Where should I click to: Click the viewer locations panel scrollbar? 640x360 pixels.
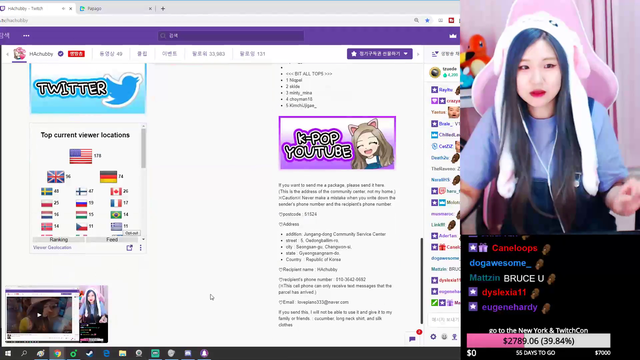[143, 149]
